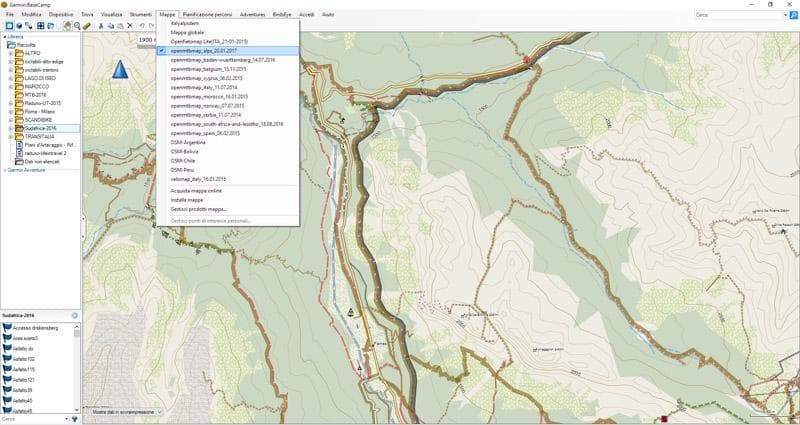Select the Sudafrica-2016 folder
Viewport: 800px width, 425px height.
(40, 128)
